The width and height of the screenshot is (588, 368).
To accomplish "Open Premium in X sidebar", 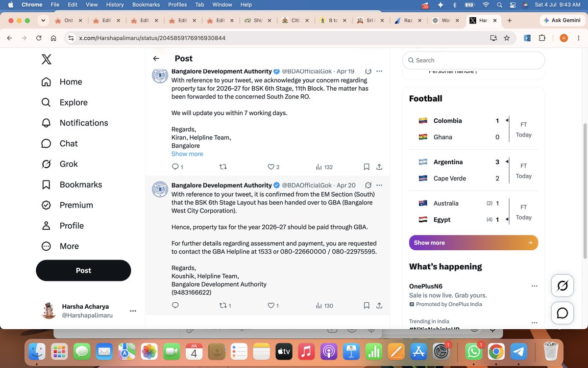I will pyautogui.click(x=68, y=205).
